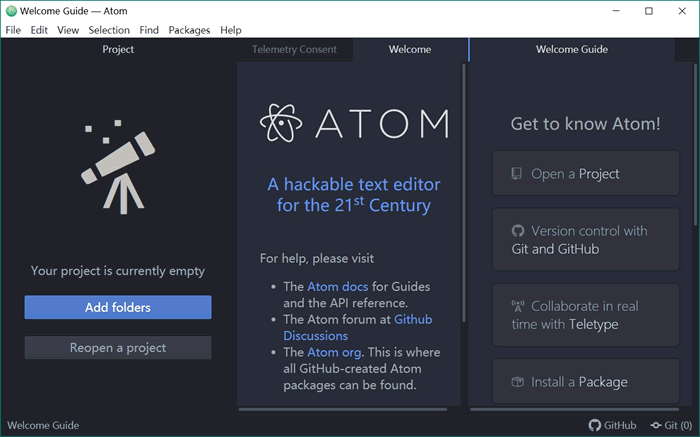
Task: Open the Edit menu
Action: point(39,30)
